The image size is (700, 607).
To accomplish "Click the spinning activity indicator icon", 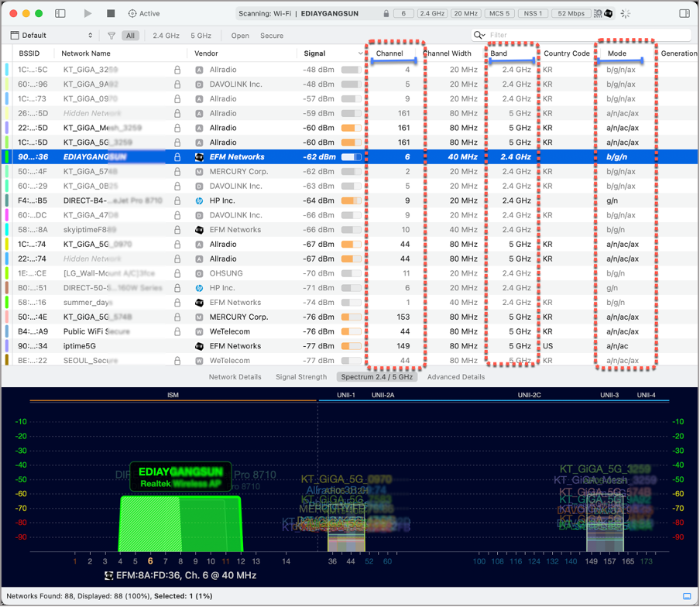I will point(626,13).
